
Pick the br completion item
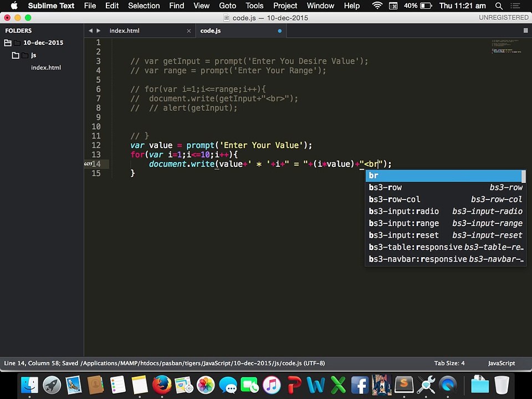[444, 176]
